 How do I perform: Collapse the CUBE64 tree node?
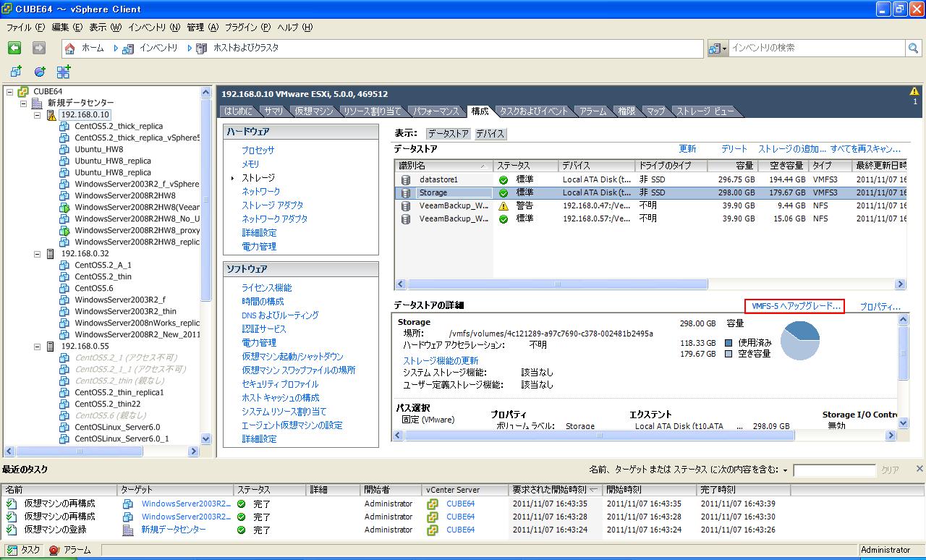pyautogui.click(x=10, y=92)
